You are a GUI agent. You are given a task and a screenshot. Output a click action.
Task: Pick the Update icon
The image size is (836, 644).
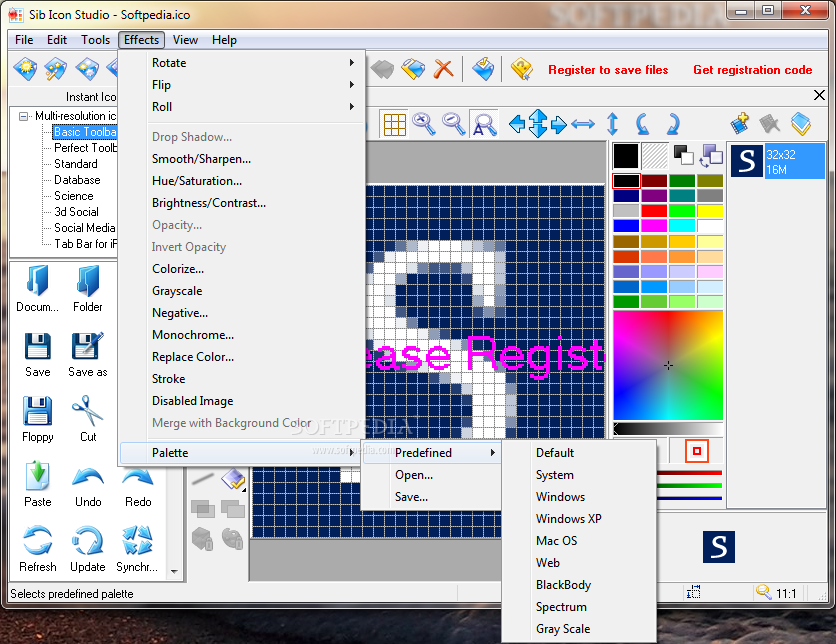point(88,549)
